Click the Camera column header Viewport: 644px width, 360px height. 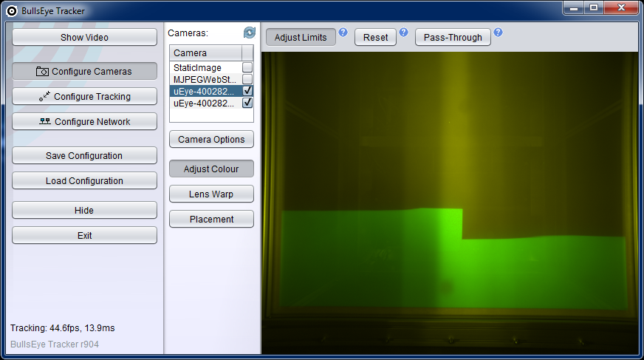[206, 53]
